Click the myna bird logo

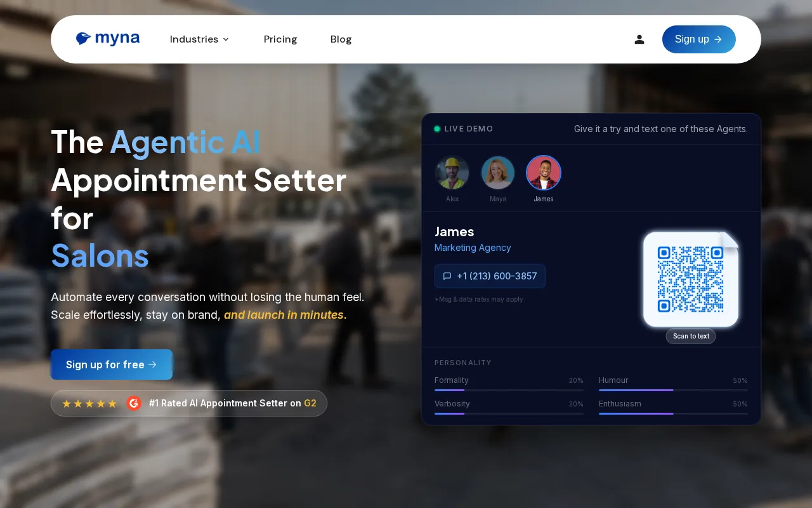coord(108,39)
